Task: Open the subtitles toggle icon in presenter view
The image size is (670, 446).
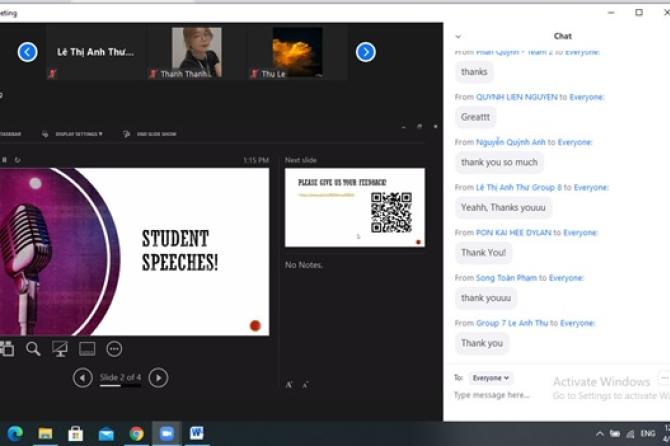Action: [x=87, y=349]
